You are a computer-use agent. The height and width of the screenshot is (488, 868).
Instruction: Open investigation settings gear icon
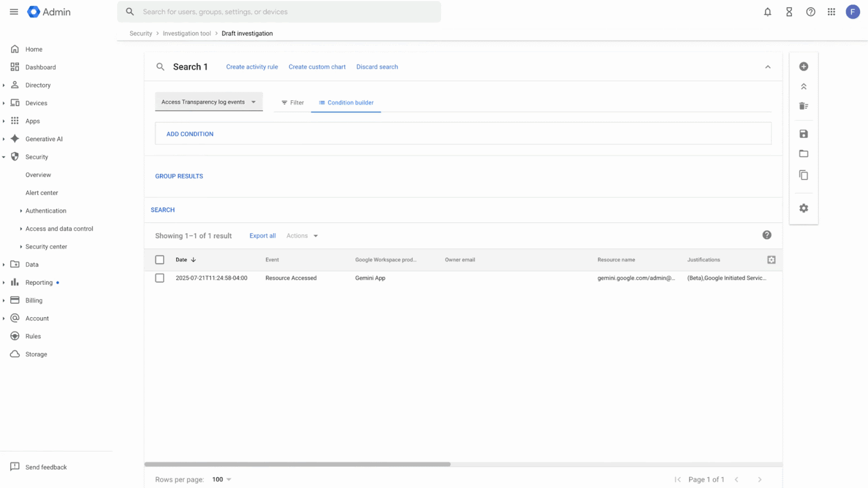pyautogui.click(x=803, y=208)
